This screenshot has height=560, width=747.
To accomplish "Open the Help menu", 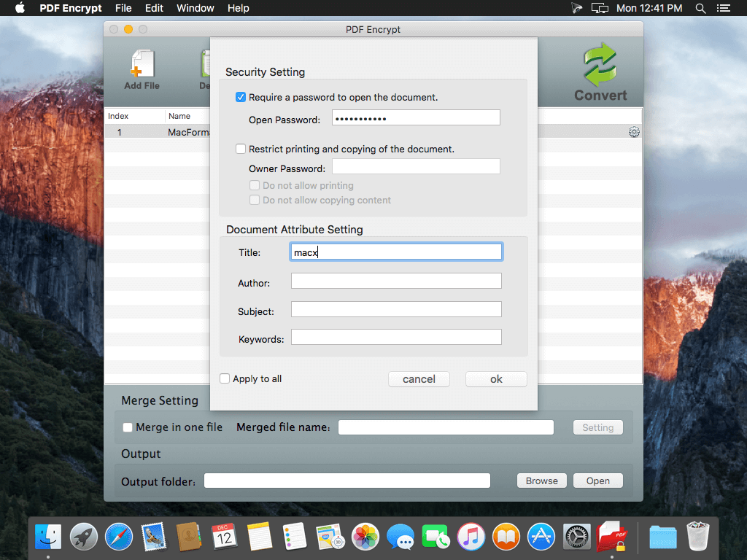I will [x=239, y=8].
